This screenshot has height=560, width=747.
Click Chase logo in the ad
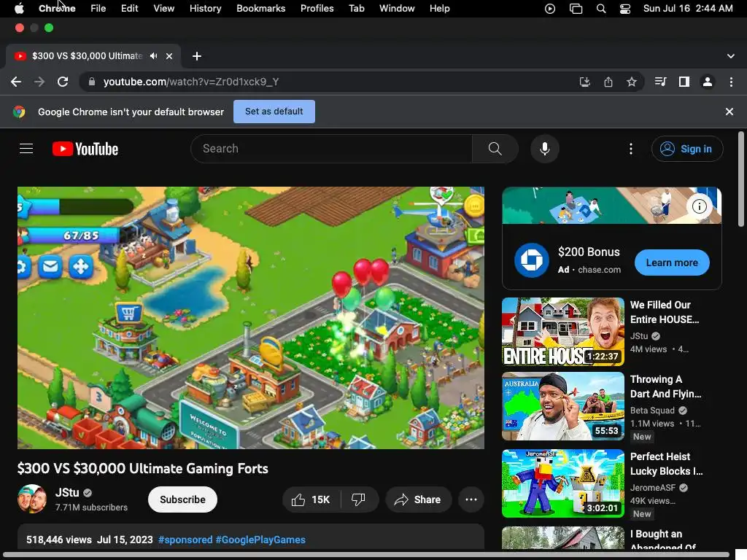point(532,260)
